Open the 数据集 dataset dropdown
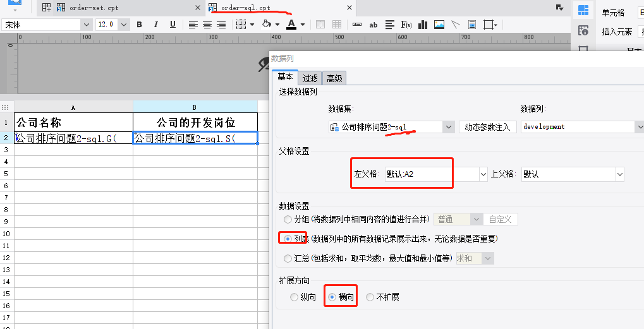Image resolution: width=644 pixels, height=329 pixels. [449, 127]
